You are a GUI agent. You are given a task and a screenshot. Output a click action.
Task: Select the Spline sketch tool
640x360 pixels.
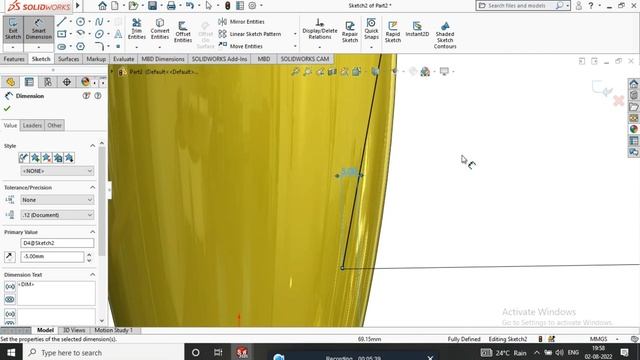[x=99, y=22]
